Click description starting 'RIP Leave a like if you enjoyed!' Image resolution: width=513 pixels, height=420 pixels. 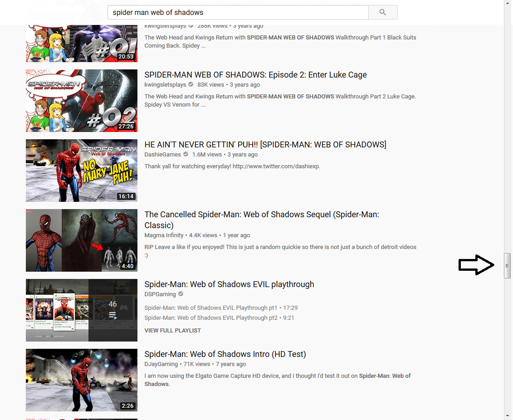[x=280, y=251]
